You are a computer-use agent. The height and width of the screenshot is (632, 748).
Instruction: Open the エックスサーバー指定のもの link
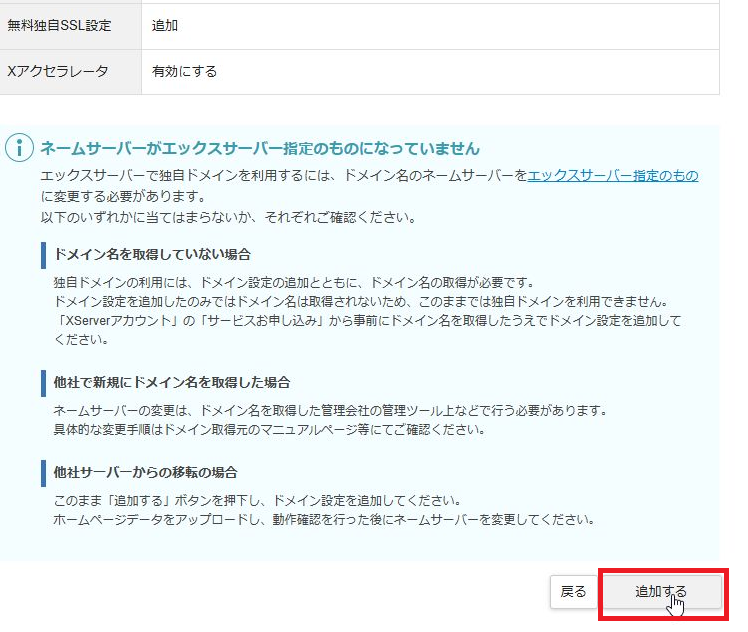point(613,176)
